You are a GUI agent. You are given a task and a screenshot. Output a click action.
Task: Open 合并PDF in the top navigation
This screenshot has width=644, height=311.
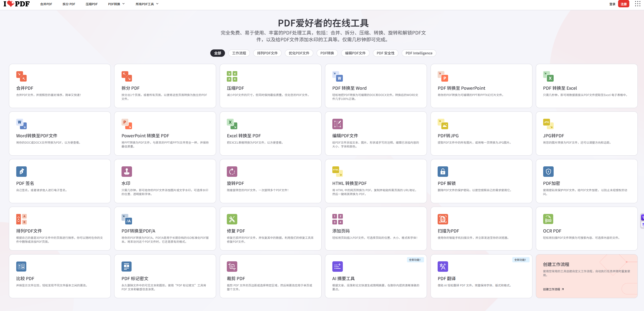coord(46,4)
